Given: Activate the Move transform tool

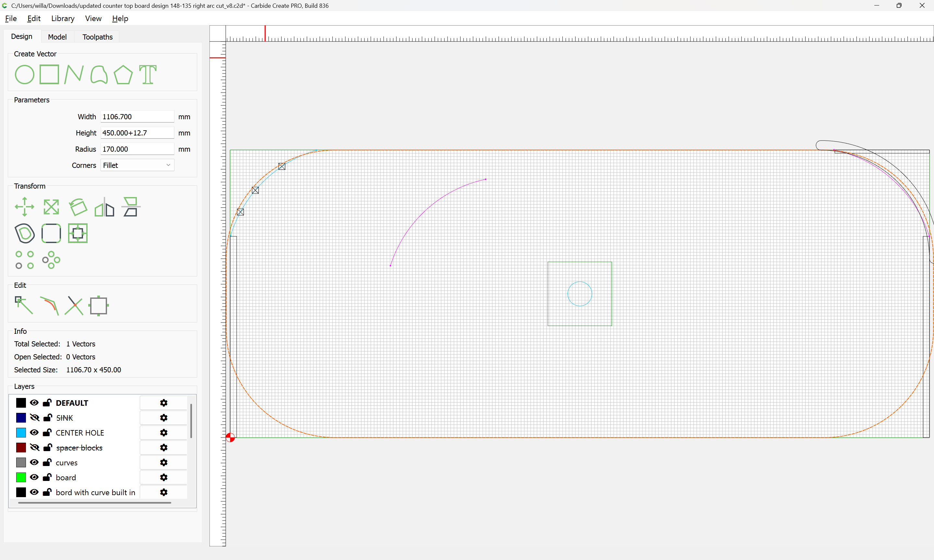Looking at the screenshot, I should (25, 207).
